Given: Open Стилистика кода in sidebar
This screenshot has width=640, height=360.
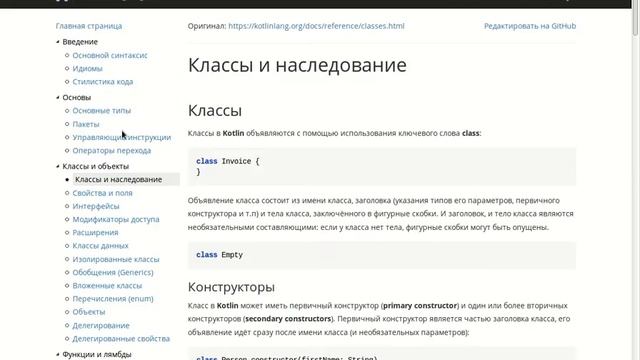Looking at the screenshot, I should pyautogui.click(x=102, y=82).
